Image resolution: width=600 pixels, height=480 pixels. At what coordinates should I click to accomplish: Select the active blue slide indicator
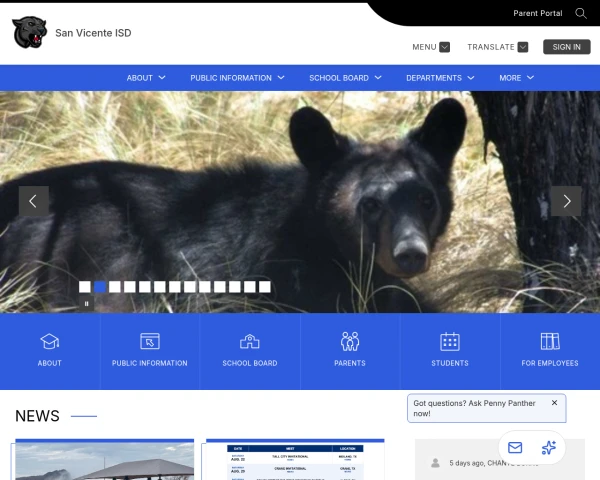click(x=100, y=287)
